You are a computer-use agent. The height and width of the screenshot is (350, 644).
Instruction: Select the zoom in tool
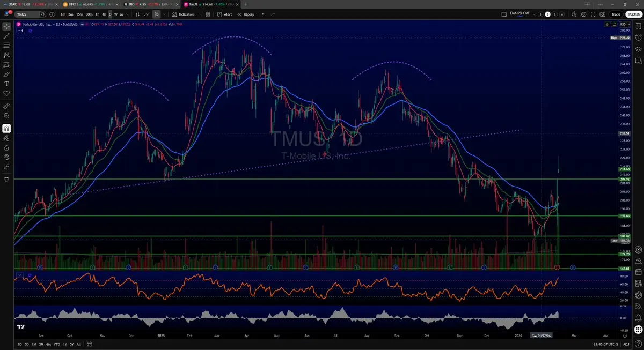tap(6, 116)
